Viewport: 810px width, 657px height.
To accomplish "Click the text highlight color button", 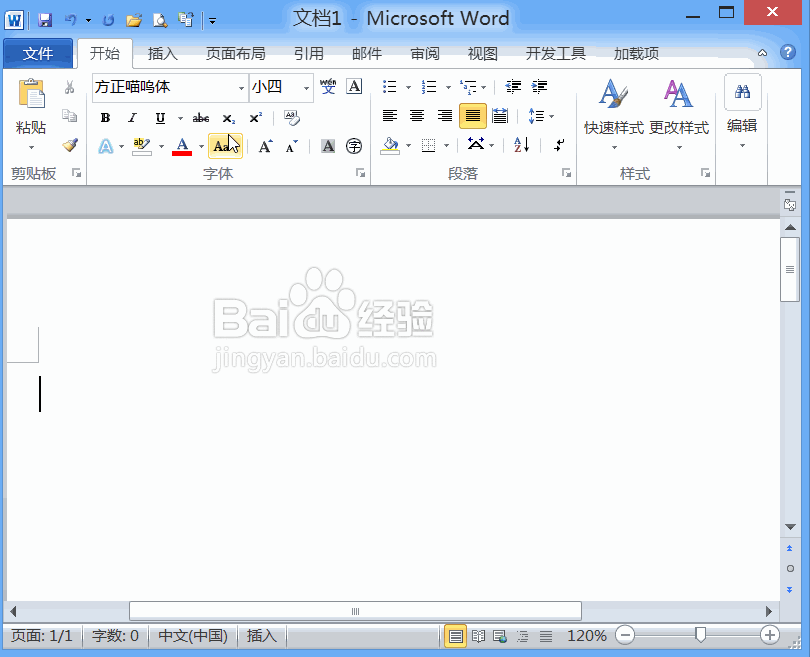I will coord(142,146).
